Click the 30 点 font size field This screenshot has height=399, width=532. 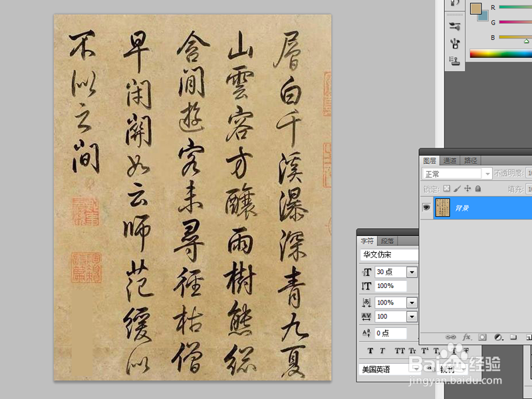390,272
